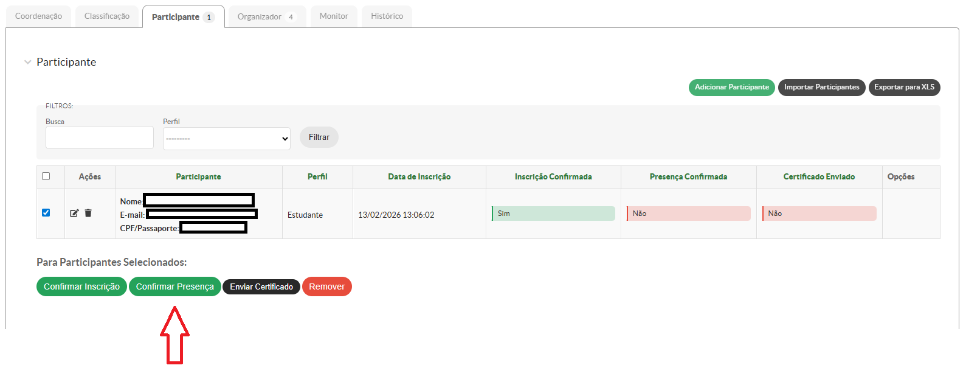Click the trash icon to delete participant
Image resolution: width=980 pixels, height=368 pixels.
(88, 213)
